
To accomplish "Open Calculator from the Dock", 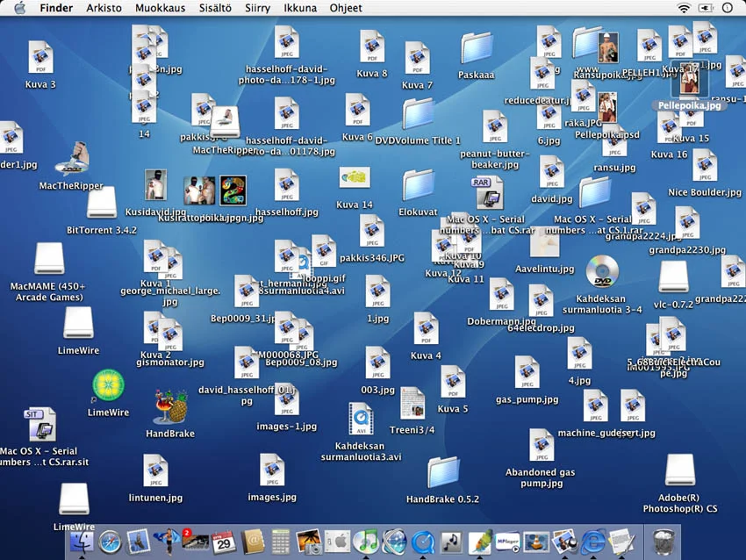I will click(281, 542).
